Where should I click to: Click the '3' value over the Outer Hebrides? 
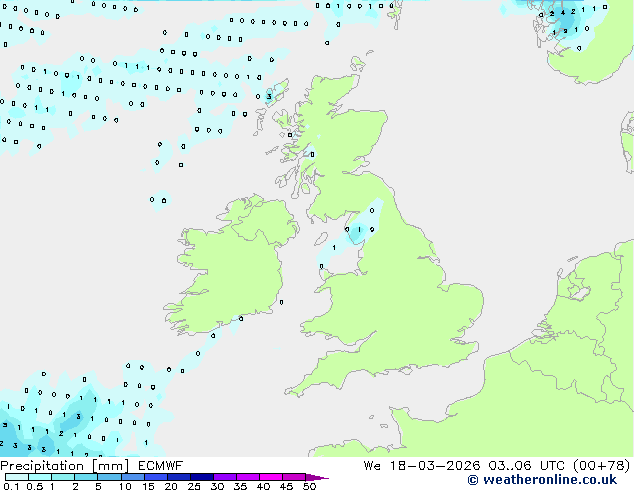[x=269, y=97]
